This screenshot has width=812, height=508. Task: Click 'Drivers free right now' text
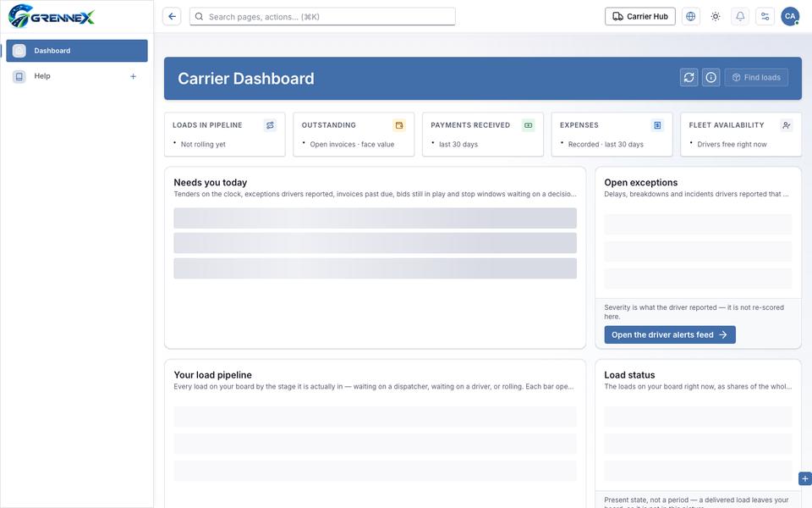tap(732, 145)
